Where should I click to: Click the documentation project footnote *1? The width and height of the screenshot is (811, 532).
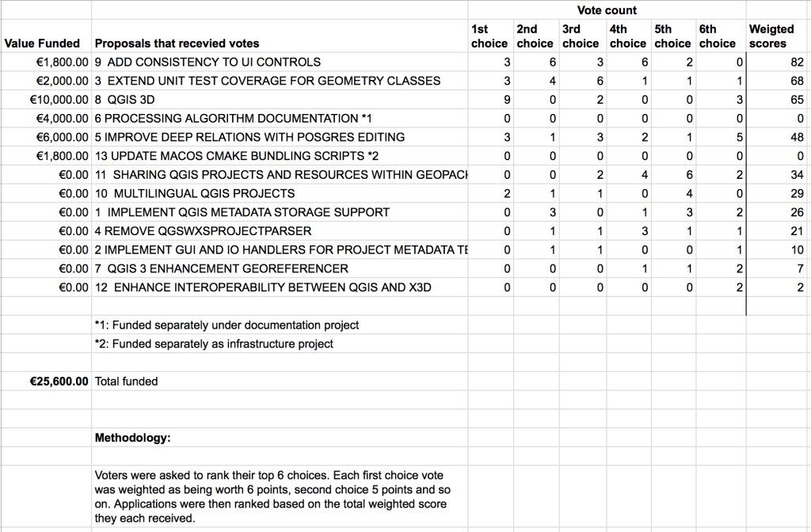[x=227, y=325]
